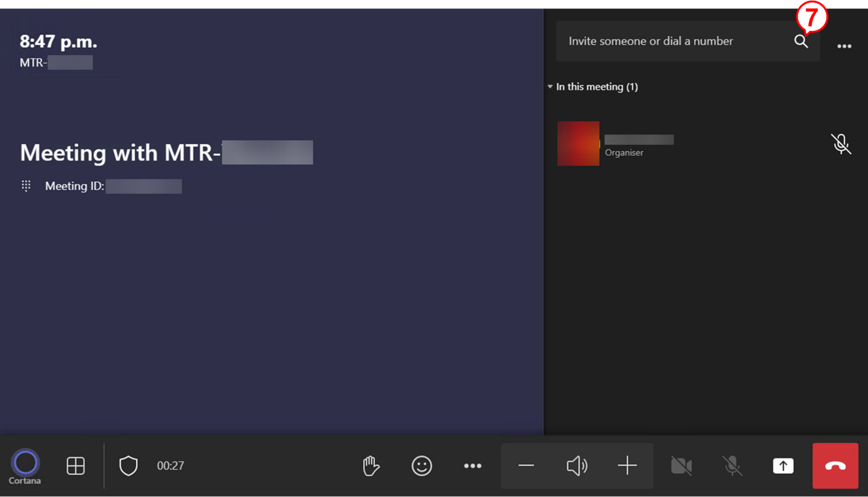The width and height of the screenshot is (868, 497).
Task: Click the speaker volume icon
Action: 576,465
